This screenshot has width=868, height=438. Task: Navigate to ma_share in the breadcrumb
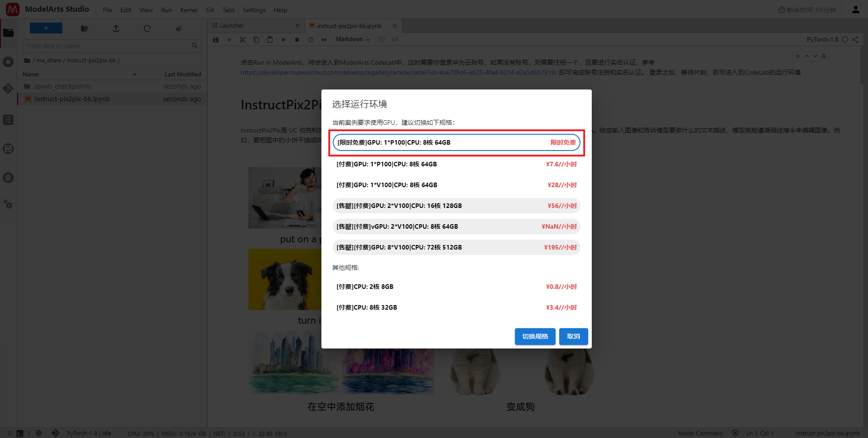pyautogui.click(x=48, y=61)
